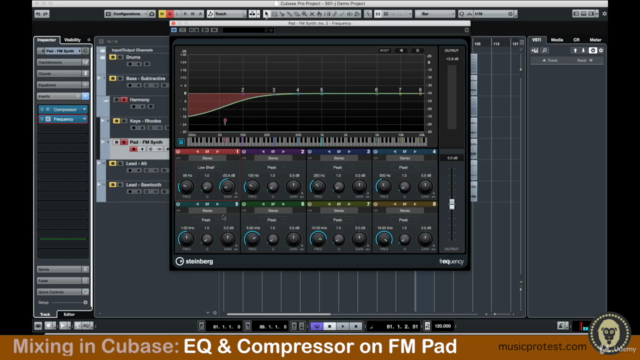This screenshot has width=640, height=360.
Task: Toggle the piano keyboard display in Frequency
Action: [x=181, y=142]
